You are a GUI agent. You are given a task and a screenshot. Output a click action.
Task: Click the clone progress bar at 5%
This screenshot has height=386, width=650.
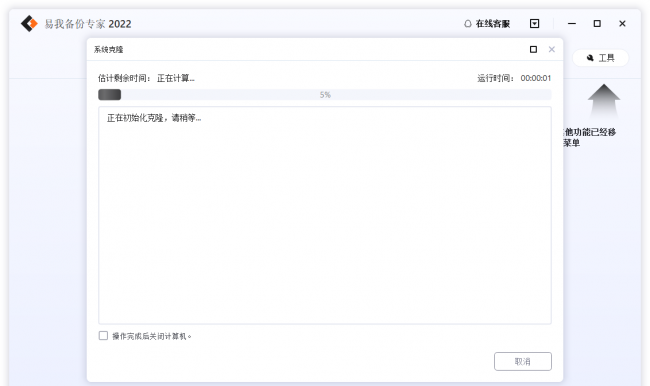(325, 95)
